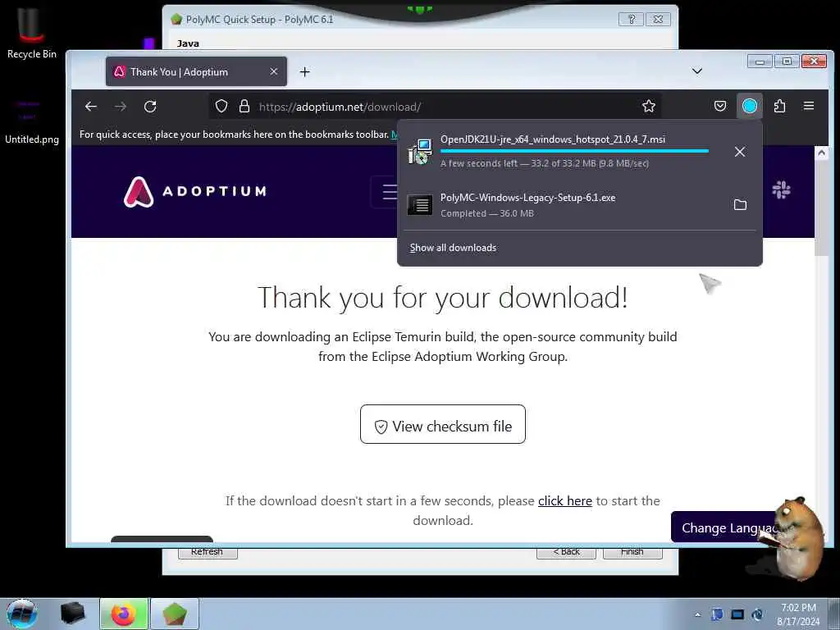Open the Change Language button

[x=724, y=527]
